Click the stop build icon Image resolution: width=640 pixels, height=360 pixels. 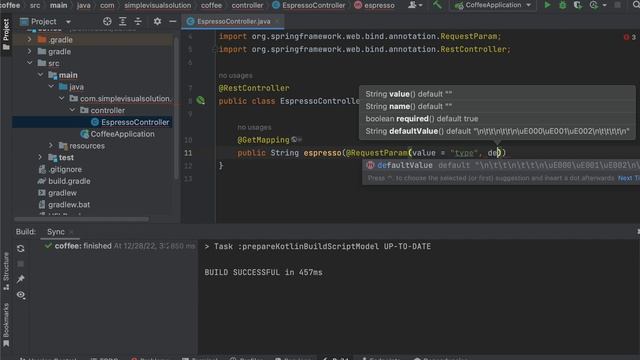(x=21, y=264)
